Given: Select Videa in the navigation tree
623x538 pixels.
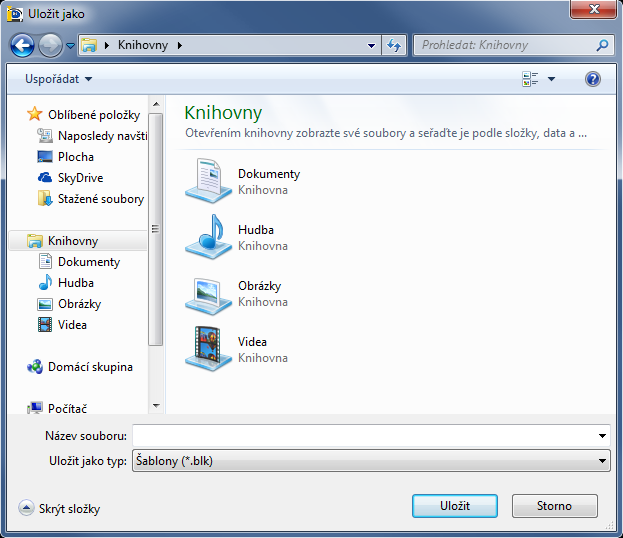Looking at the screenshot, I should tap(72, 325).
